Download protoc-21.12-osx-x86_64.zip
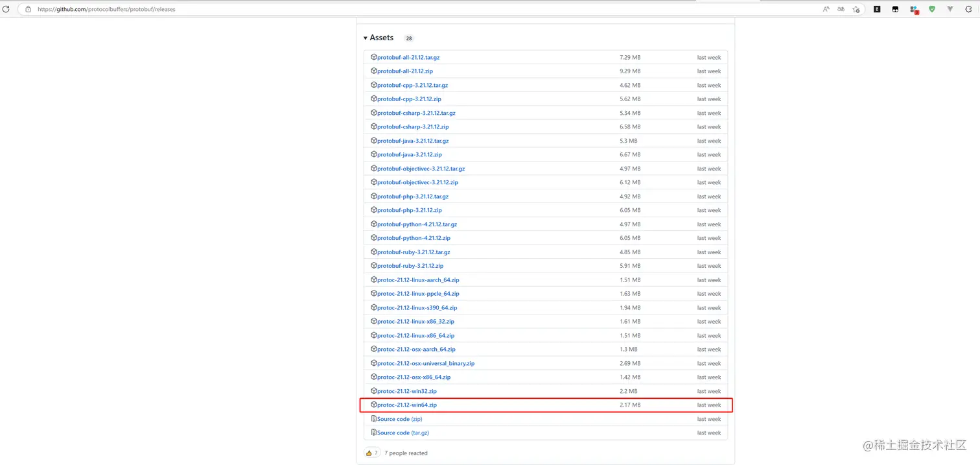 tap(414, 377)
